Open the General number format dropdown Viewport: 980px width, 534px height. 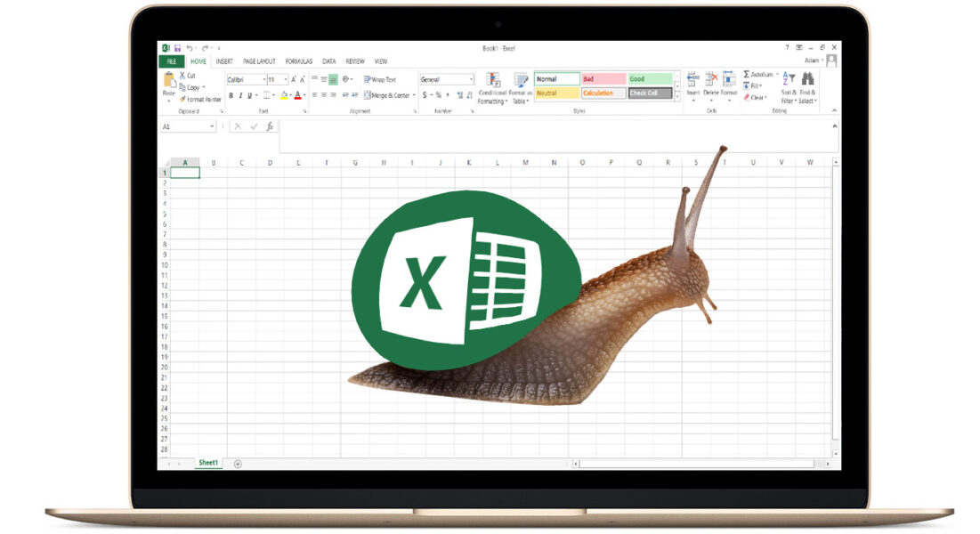click(x=471, y=79)
